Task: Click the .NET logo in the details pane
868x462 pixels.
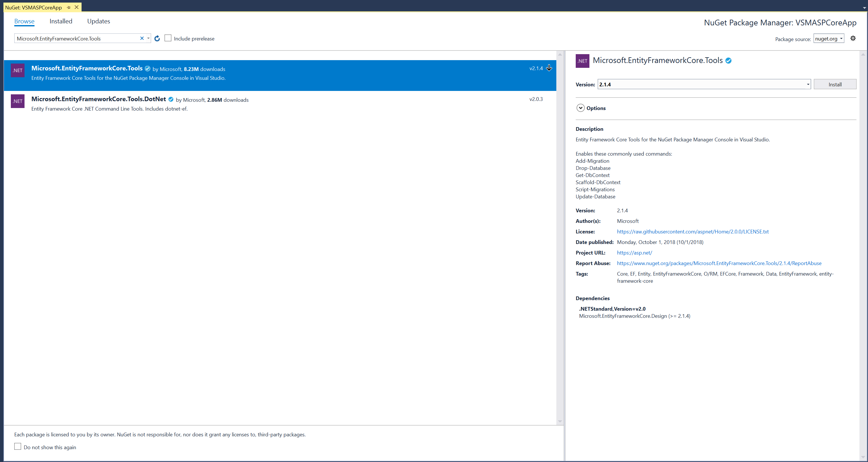Action: pyautogui.click(x=582, y=61)
